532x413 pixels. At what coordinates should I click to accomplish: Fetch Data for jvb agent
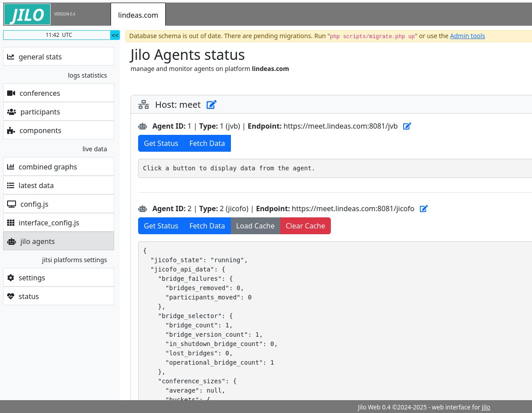207,143
